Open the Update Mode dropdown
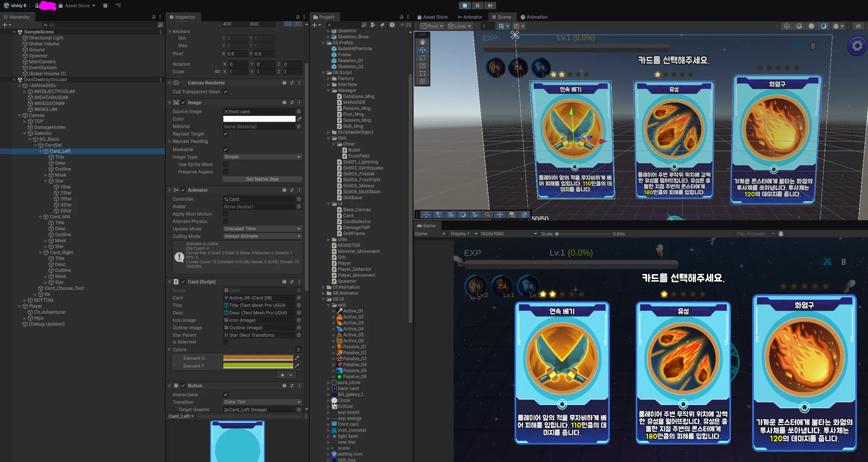The image size is (868, 462). 262,229
